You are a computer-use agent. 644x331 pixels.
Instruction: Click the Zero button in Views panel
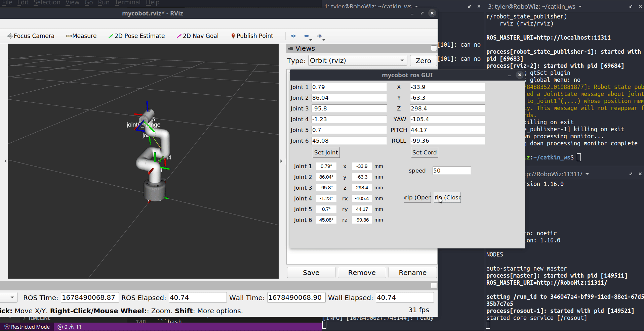[423, 61]
